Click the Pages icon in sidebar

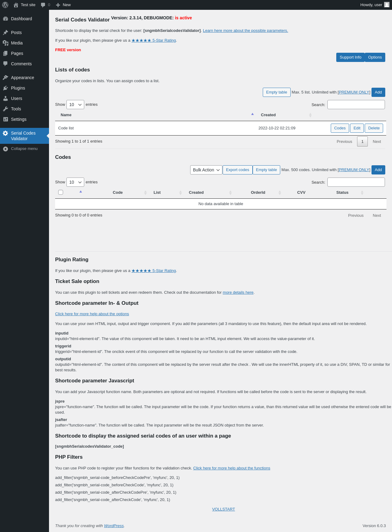point(6,53)
